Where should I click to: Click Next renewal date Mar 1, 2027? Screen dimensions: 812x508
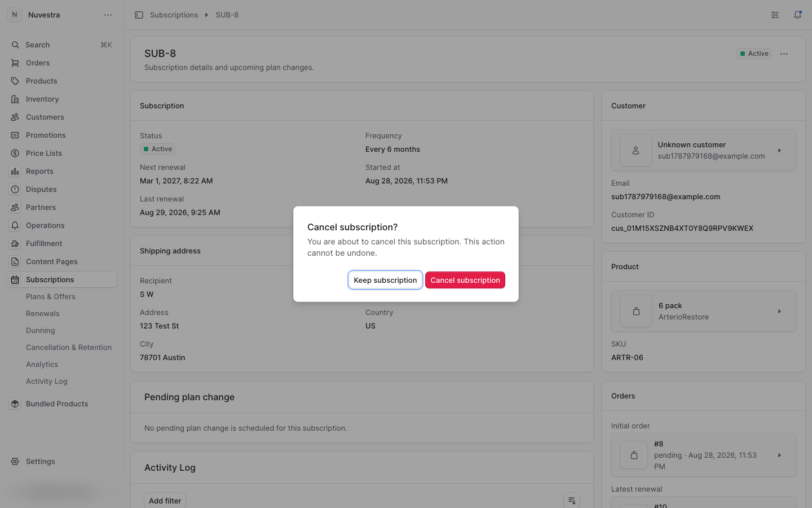click(176, 181)
